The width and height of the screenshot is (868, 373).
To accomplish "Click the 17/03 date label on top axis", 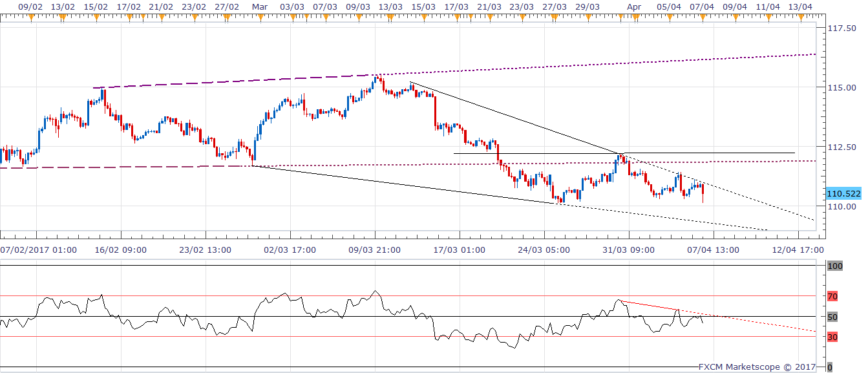I will (457, 6).
